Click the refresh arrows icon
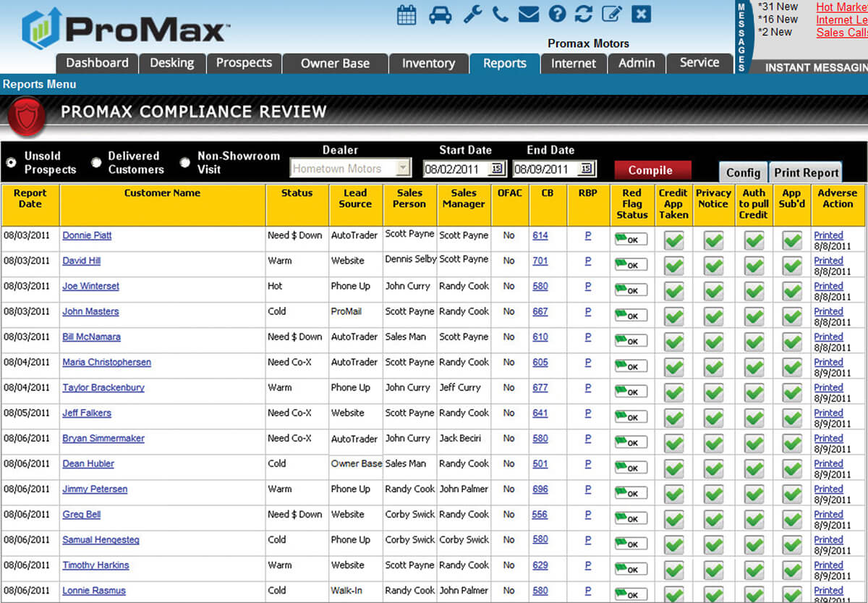Image resolution: width=868 pixels, height=603 pixels. pos(584,14)
